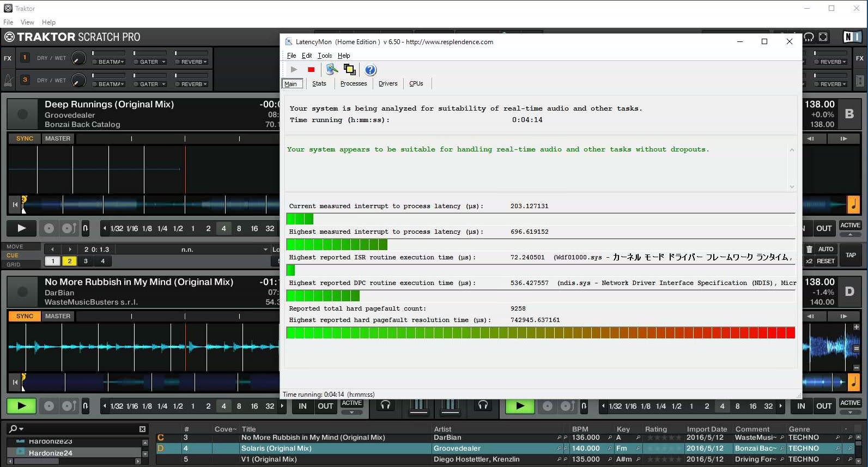Switch to LatencyMon Stats tab
The width and height of the screenshot is (868, 467).
coord(319,83)
